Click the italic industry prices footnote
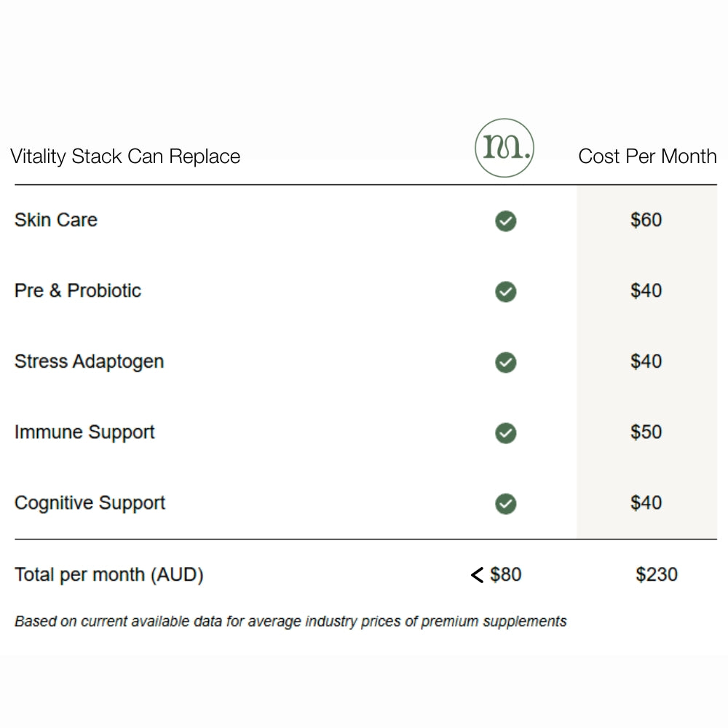The image size is (728, 728). tap(290, 622)
